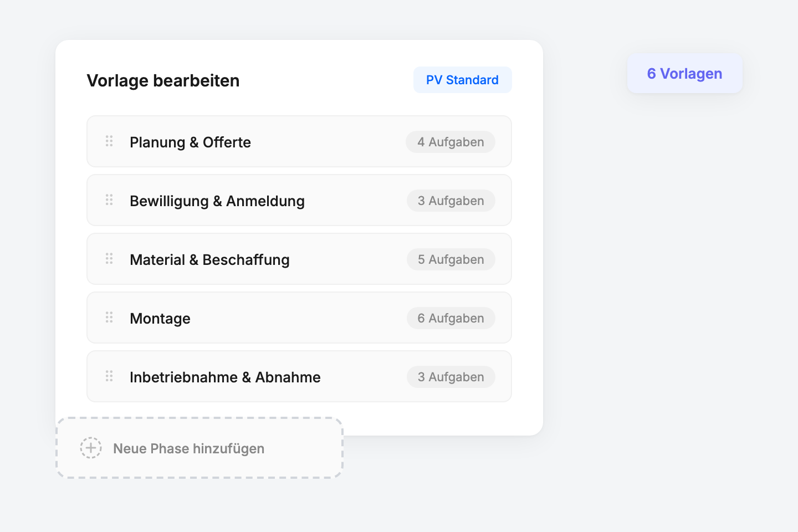The height and width of the screenshot is (532, 798).
Task: Click the 5 Aufgaben badge
Action: tap(451, 259)
